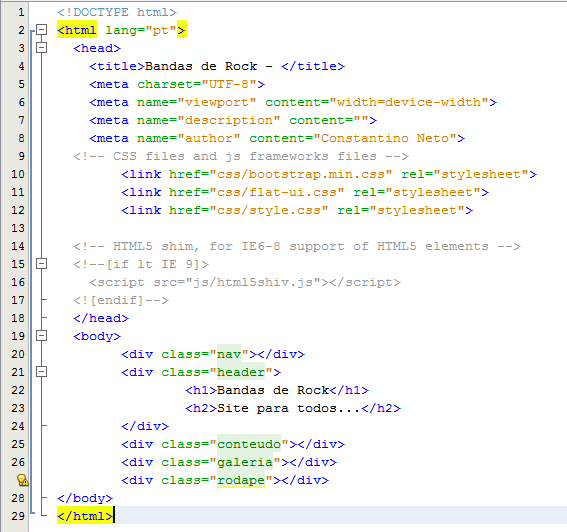Image resolution: width=567 pixels, height=532 pixels.
Task: Click the if lt IE 9 conditional comment
Action: point(141,264)
